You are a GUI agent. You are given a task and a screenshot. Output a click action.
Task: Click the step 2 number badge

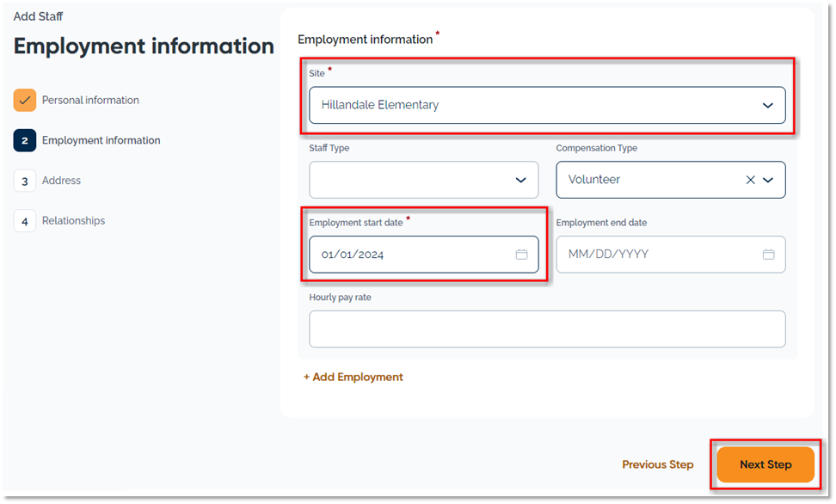point(25,141)
